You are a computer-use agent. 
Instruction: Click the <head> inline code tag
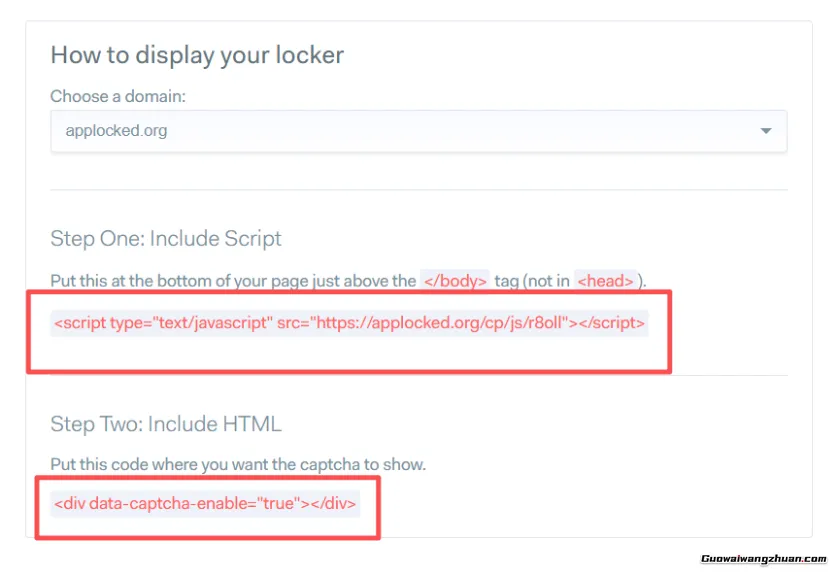pyautogui.click(x=606, y=281)
